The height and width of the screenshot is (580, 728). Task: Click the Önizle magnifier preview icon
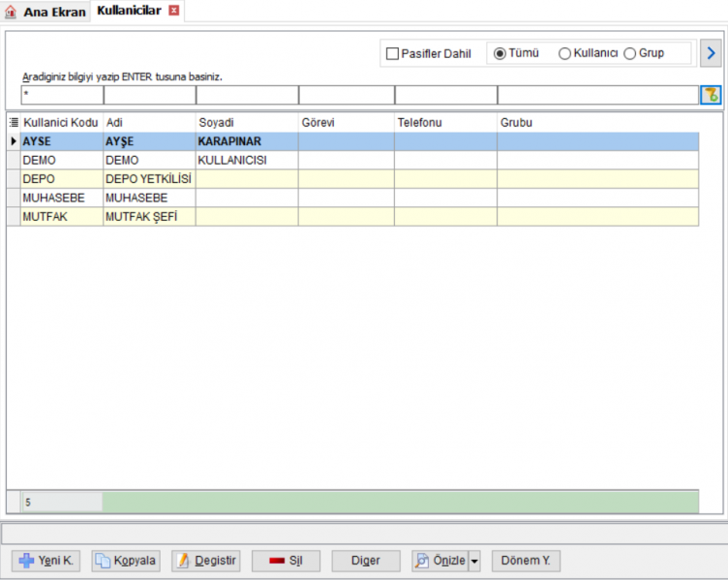(x=422, y=561)
